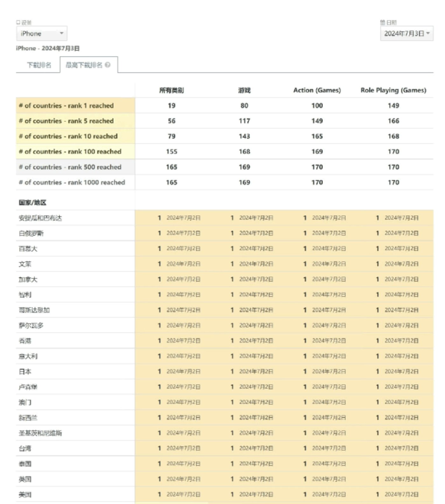Click the value 19 under 所有类别
The width and height of the screenshot is (445, 504).
171,106
